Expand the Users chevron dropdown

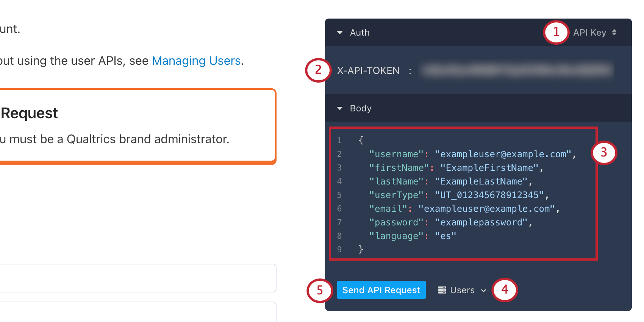[x=483, y=291]
